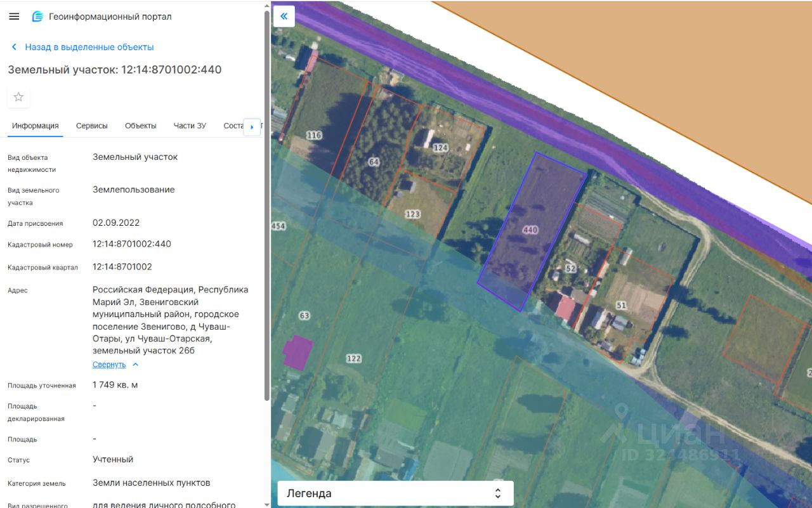
Task: Select parcel 64 on the map
Action: 374,162
